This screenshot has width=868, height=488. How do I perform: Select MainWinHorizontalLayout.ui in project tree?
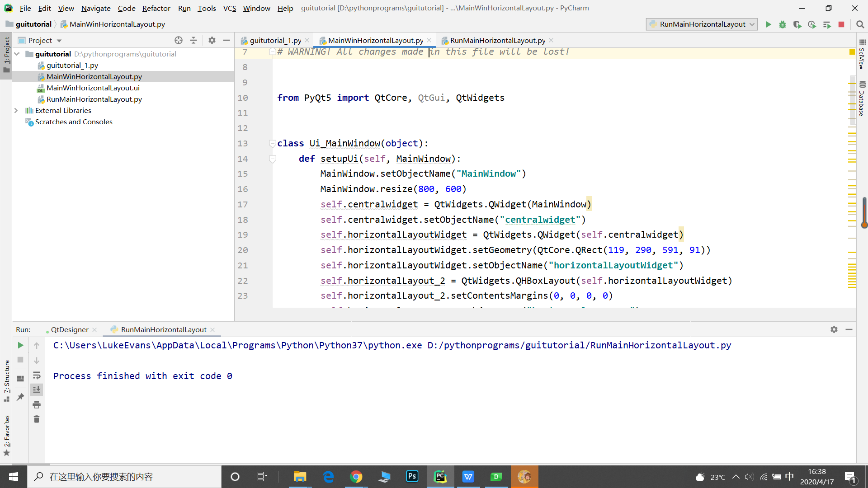(x=93, y=88)
